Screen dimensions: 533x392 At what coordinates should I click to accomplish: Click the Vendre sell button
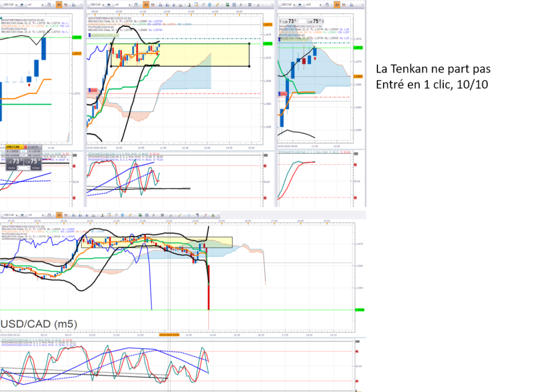coord(12,168)
